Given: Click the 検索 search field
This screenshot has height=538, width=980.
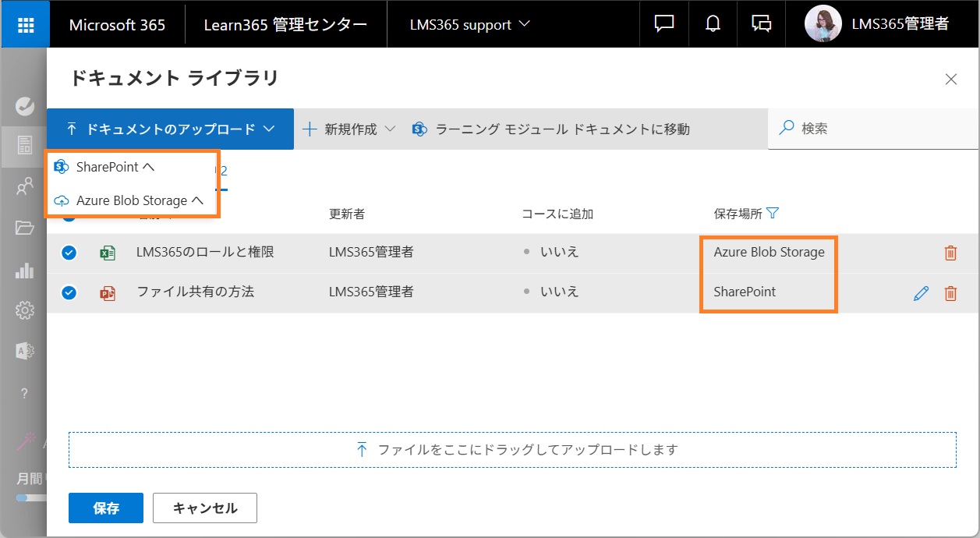Looking at the screenshot, I should click(x=873, y=129).
